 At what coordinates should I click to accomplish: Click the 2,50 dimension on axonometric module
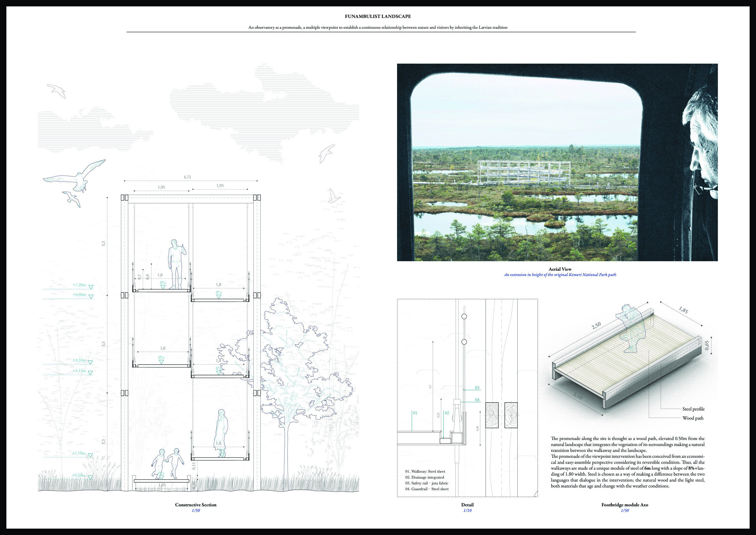tap(596, 326)
